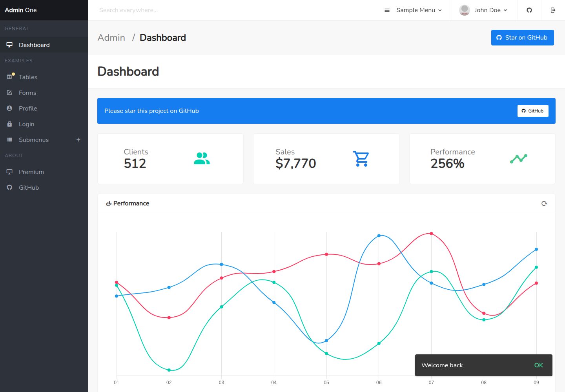Open the Forms sidebar item
This screenshot has width=565, height=392.
pyautogui.click(x=44, y=93)
